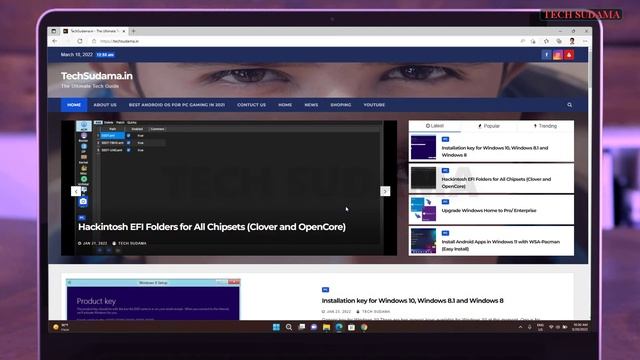This screenshot has height=360, width=640.
Task: Click the red social icon beside Instagram
Action: point(569,55)
